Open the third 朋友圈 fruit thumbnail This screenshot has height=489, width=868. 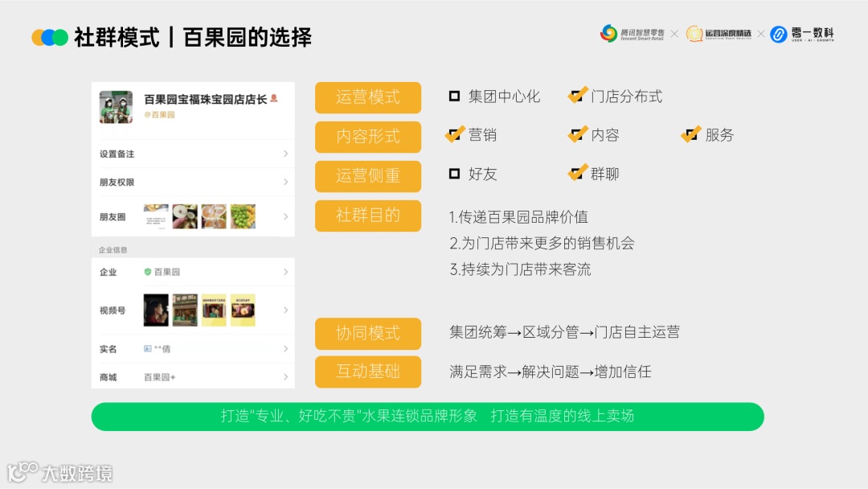[214, 216]
